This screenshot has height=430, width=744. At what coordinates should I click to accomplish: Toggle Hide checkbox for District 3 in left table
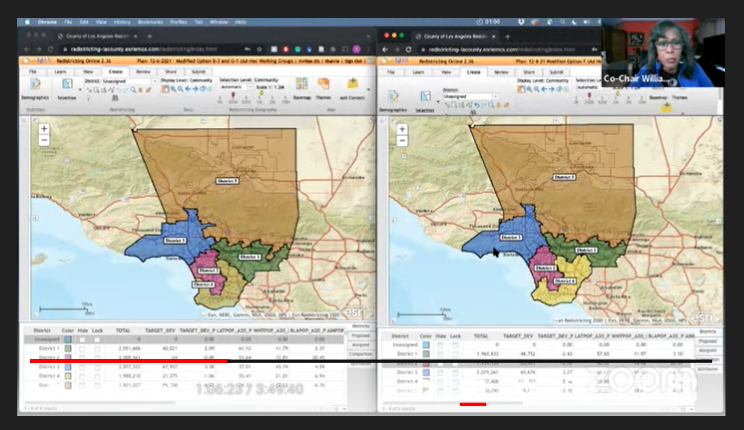pyautogui.click(x=83, y=367)
